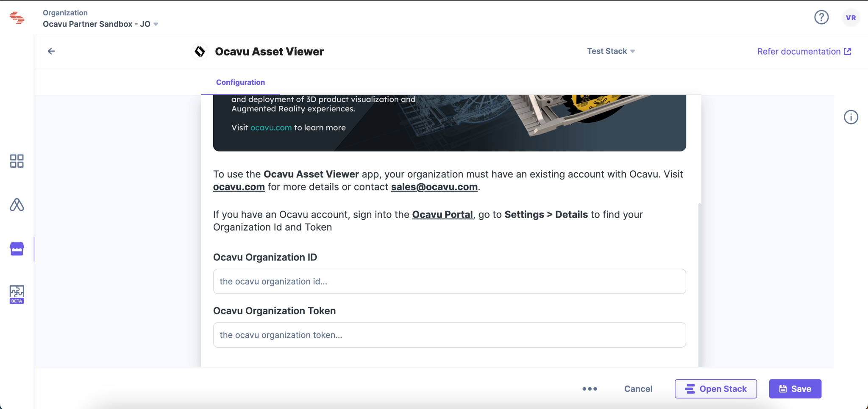Focus the Ocavu Organization ID field
This screenshot has height=409, width=868.
pos(449,282)
